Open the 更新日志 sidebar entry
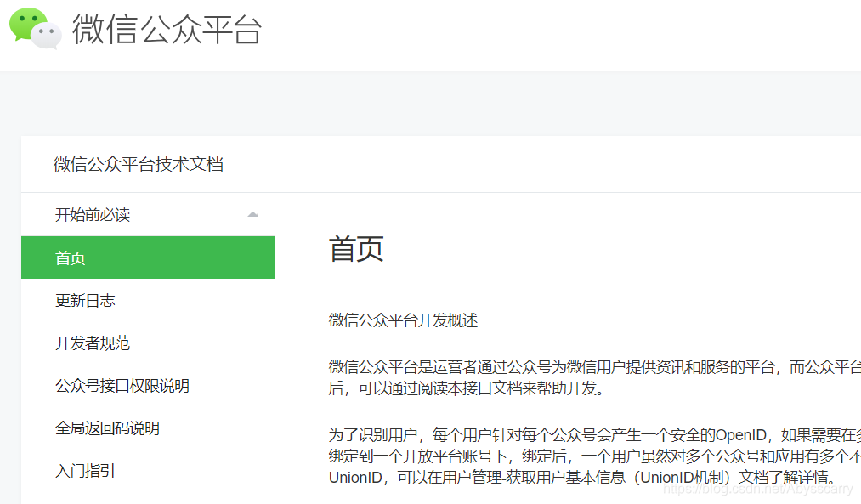The height and width of the screenshot is (504, 861). pos(88,300)
